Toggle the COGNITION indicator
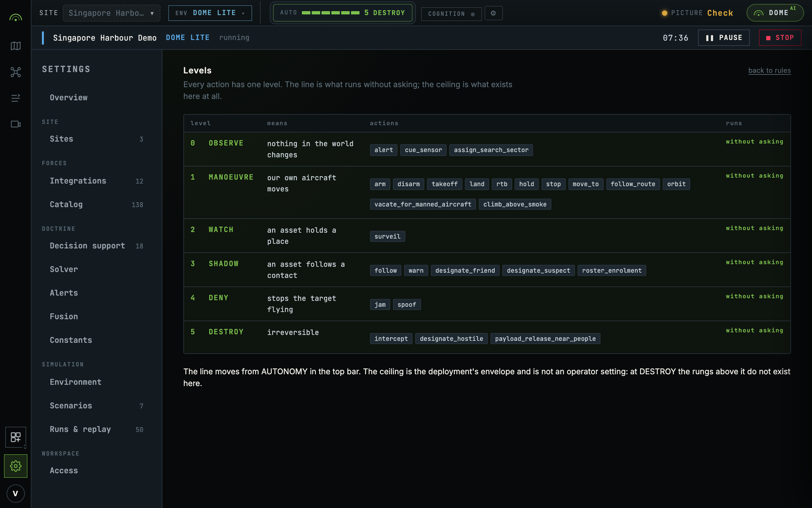Viewport: 812px width, 508px height. click(451, 14)
